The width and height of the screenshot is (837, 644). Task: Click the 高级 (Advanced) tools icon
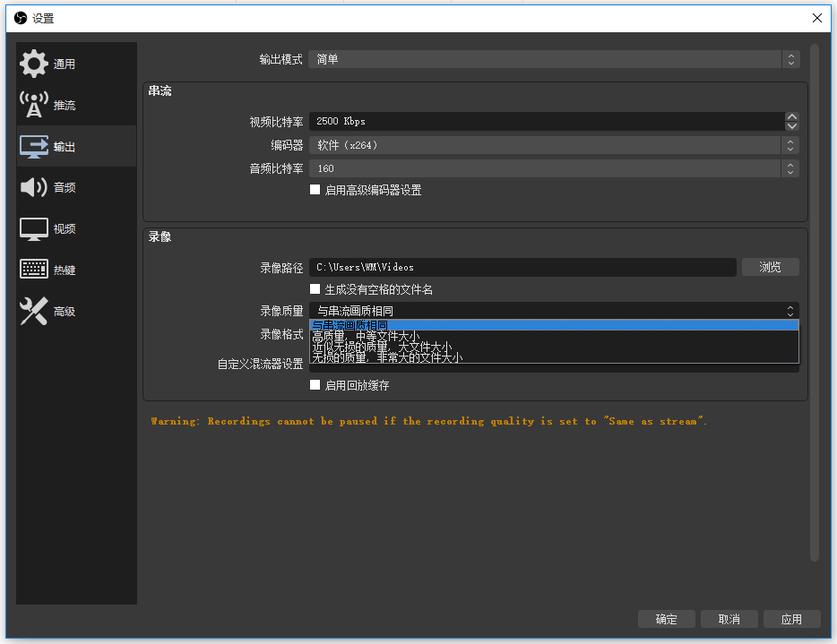[34, 311]
